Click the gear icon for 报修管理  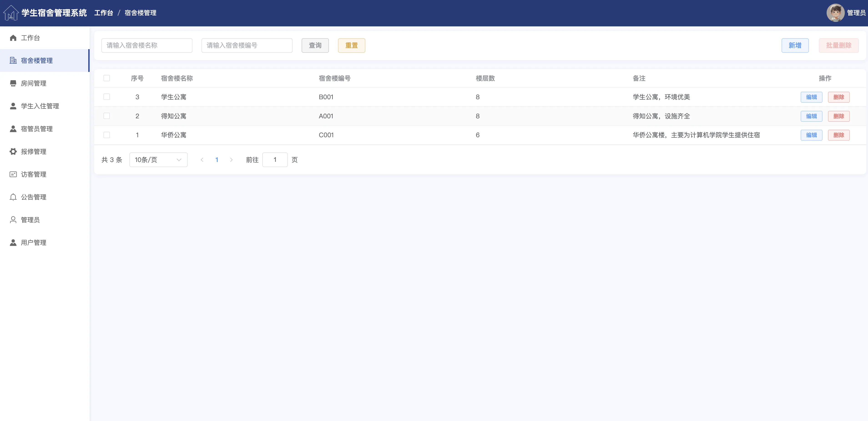point(13,151)
